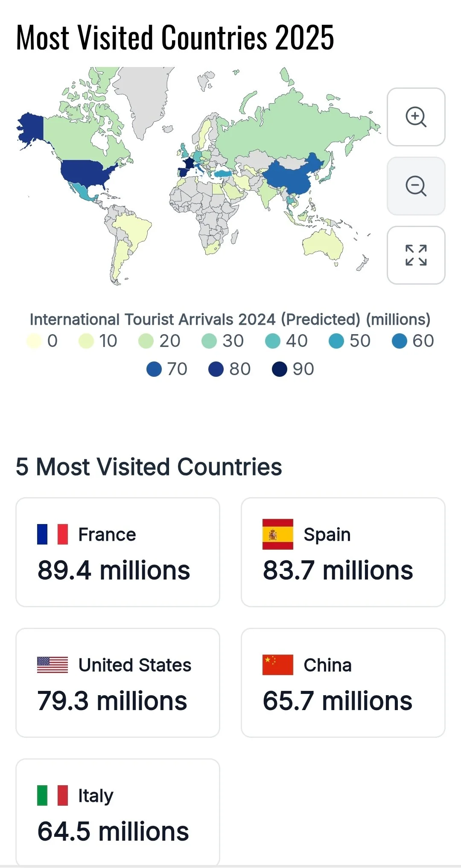This screenshot has width=461, height=868.
Task: Open the Spain 83.7 millions card
Action: pyautogui.click(x=343, y=552)
